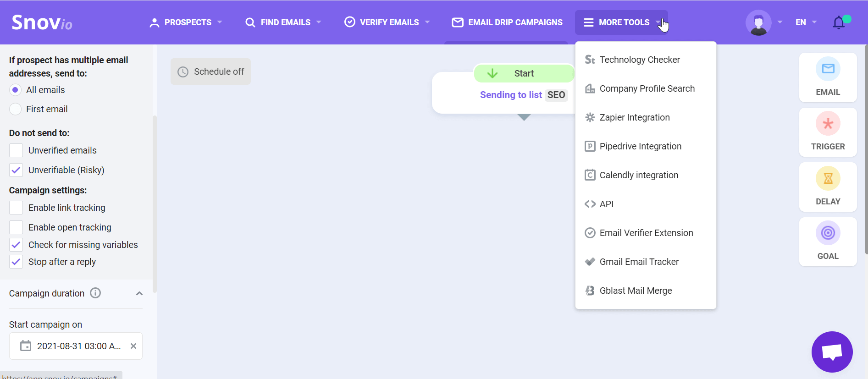The image size is (868, 379).
Task: Open the More Tools menu label
Action: (624, 22)
